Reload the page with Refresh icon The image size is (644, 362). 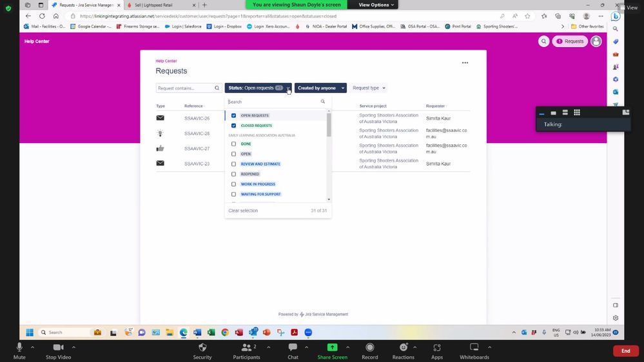pyautogui.click(x=42, y=16)
